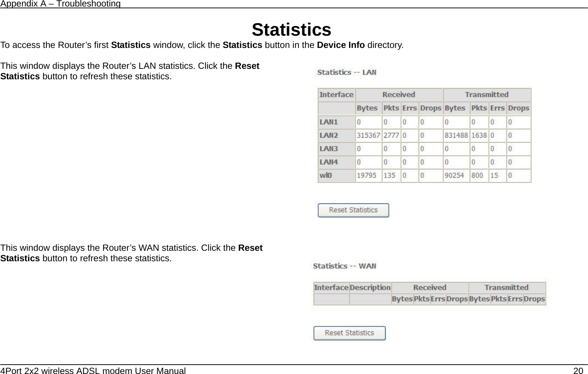
Task: Click the 19795 received bytes for wl0
Action: (x=367, y=175)
